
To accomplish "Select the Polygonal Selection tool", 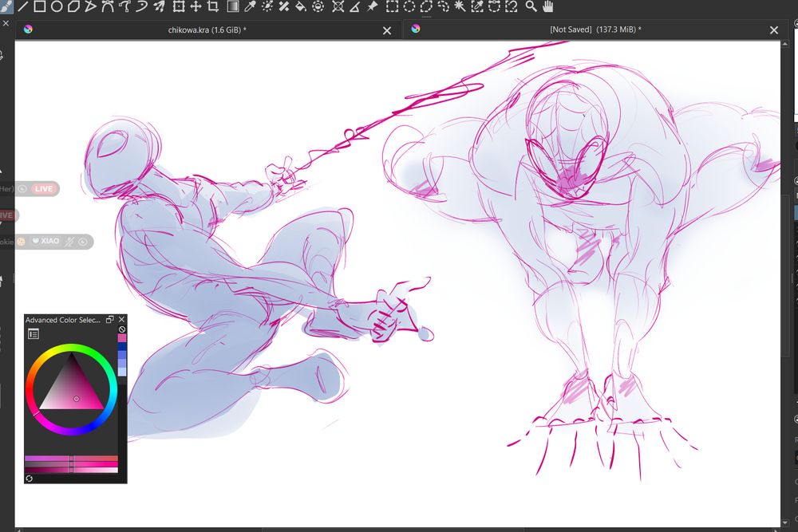I will [x=426, y=6].
